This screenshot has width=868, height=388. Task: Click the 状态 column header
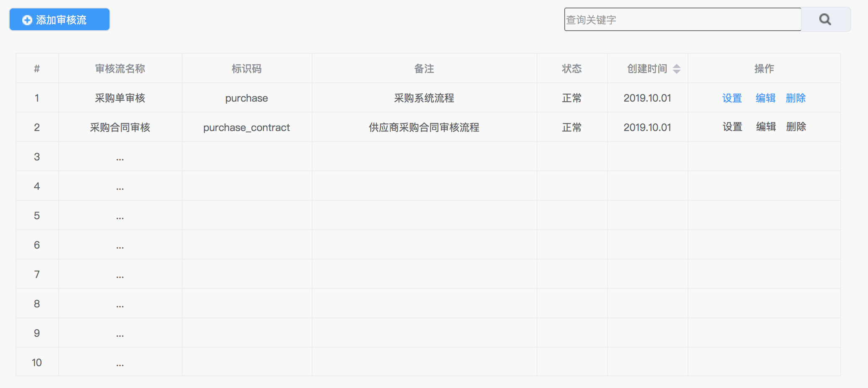(571, 68)
